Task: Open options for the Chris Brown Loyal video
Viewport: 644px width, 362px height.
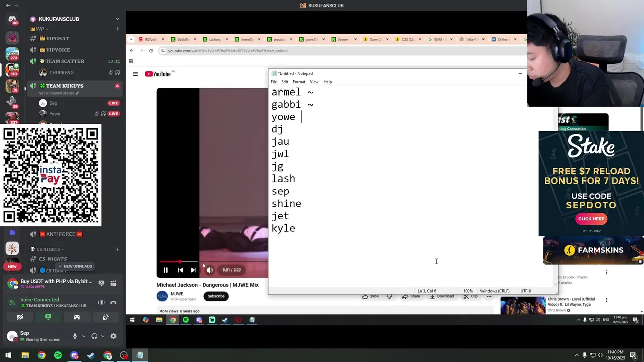Action: tap(606, 300)
